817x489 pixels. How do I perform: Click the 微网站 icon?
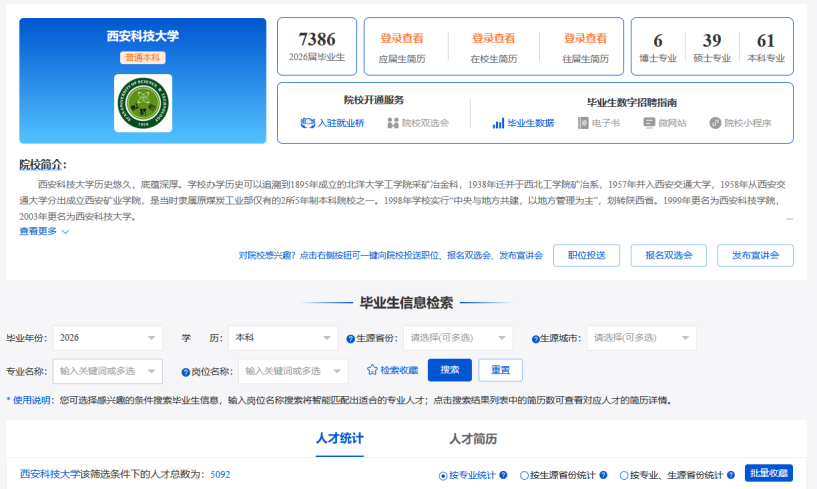coord(649,123)
